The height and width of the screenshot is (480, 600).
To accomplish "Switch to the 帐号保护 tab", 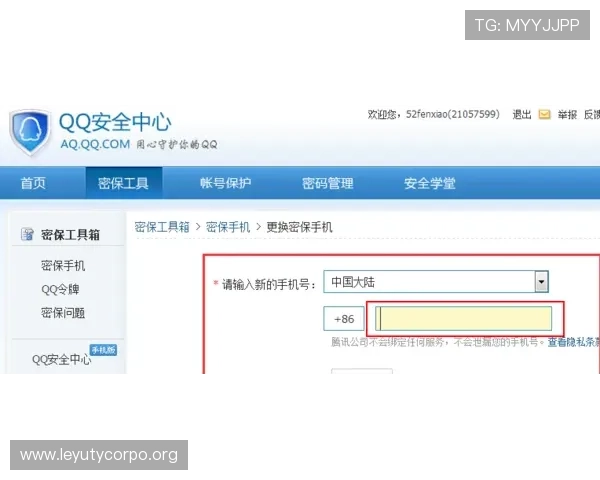I will click(225, 183).
